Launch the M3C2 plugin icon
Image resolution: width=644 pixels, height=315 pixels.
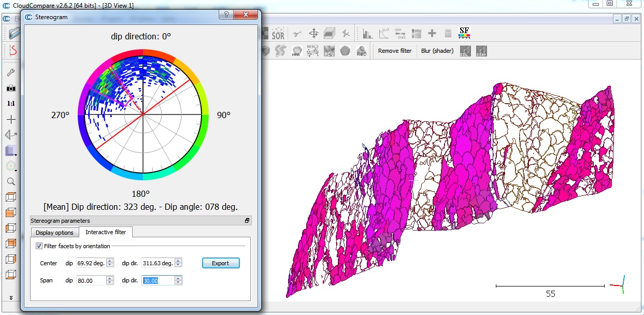tap(312, 51)
